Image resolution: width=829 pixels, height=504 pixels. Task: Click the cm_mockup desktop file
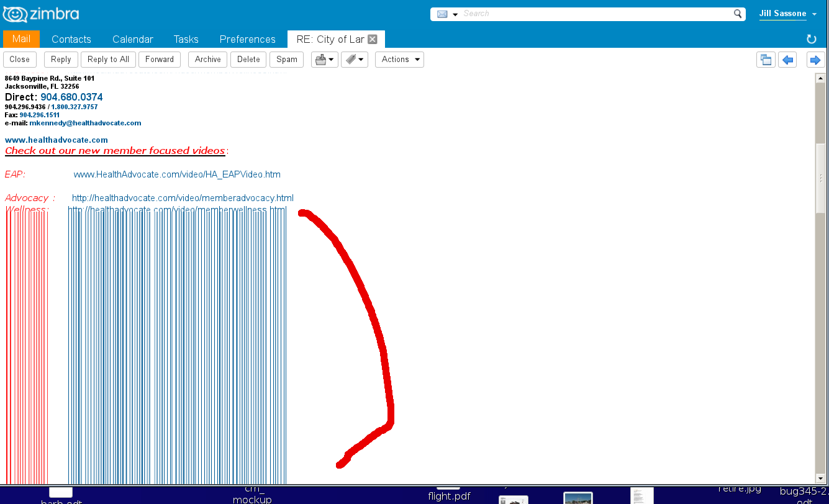pyautogui.click(x=252, y=495)
